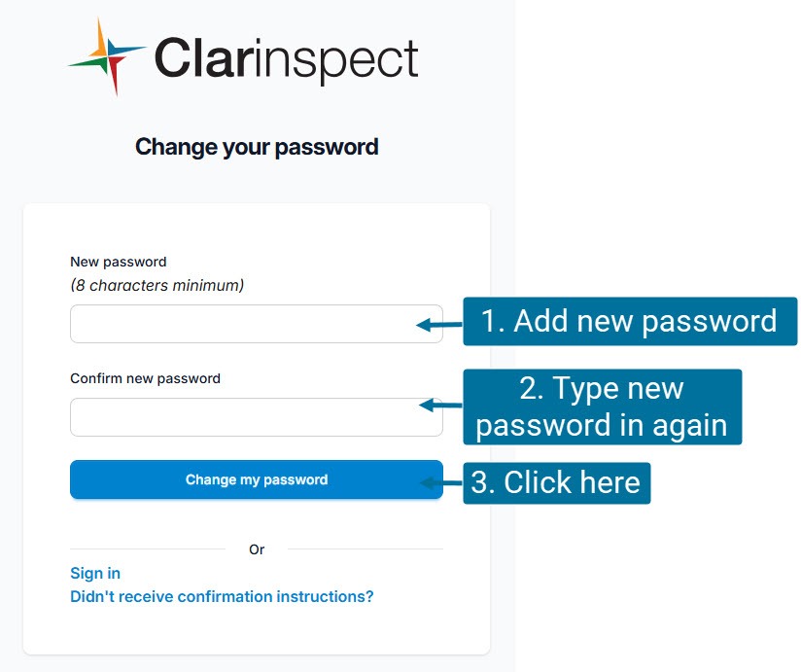This screenshot has width=801, height=672.
Task: Click the "2. Type new password in again" callout
Action: 602,407
